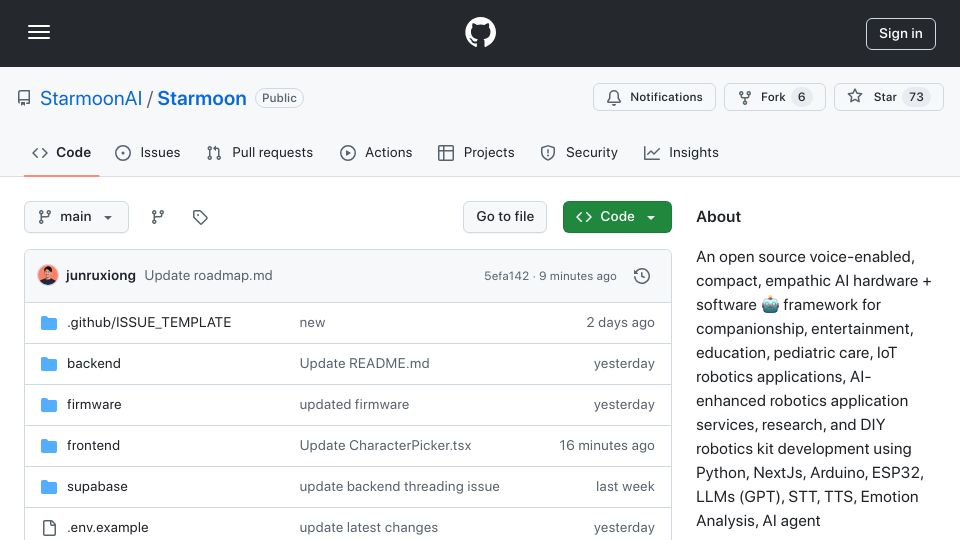This screenshot has height=540, width=960.
Task: Star the repository with the Star button
Action: 888,97
